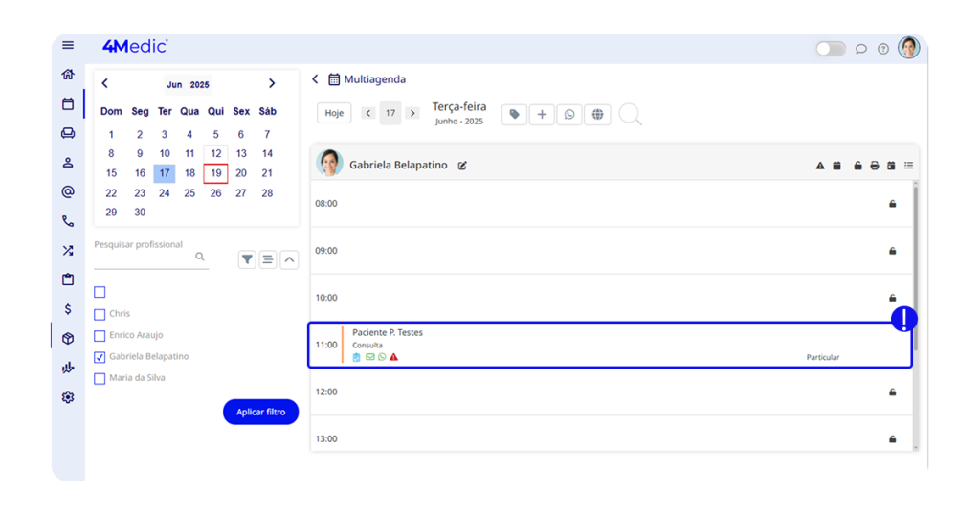Click the plus icon to add appointment
980x515 pixels.
click(x=542, y=114)
